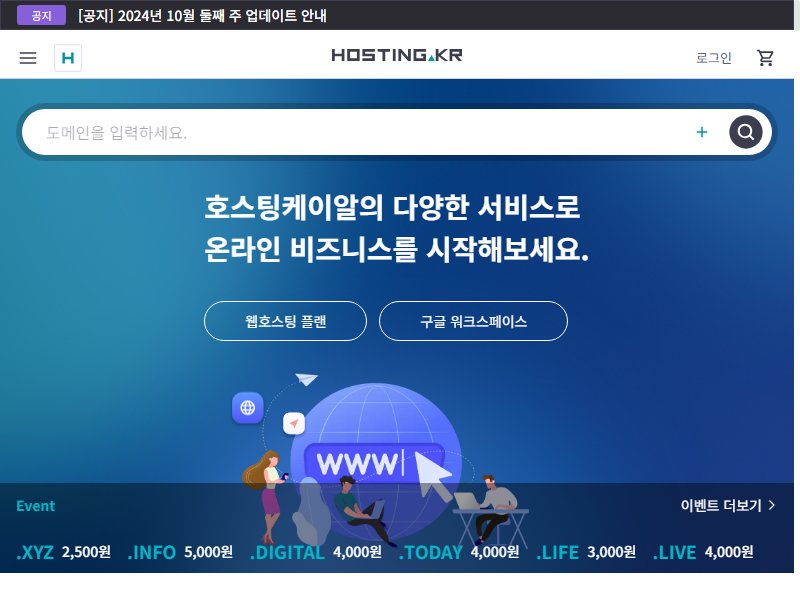800x600 pixels.
Task: Open 구글 워크스페이스 button
Action: coord(473,321)
